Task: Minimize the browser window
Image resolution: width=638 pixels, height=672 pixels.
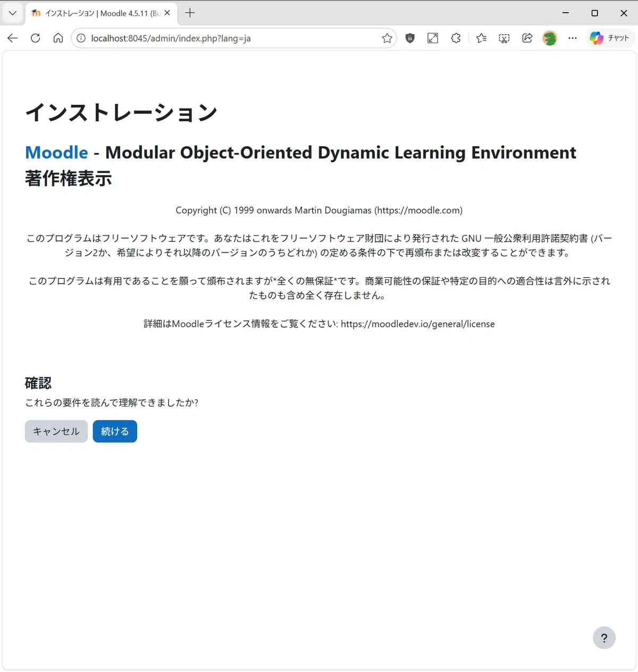Action: pos(566,13)
